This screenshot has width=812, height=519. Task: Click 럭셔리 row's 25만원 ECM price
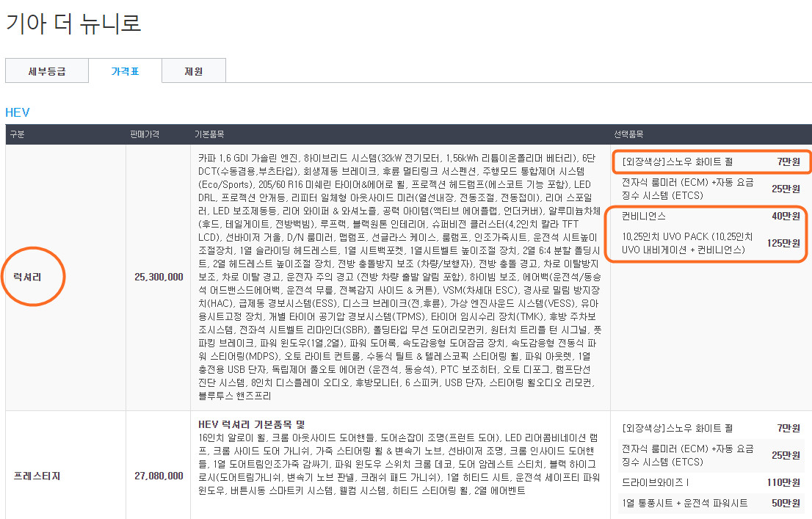[x=786, y=189]
